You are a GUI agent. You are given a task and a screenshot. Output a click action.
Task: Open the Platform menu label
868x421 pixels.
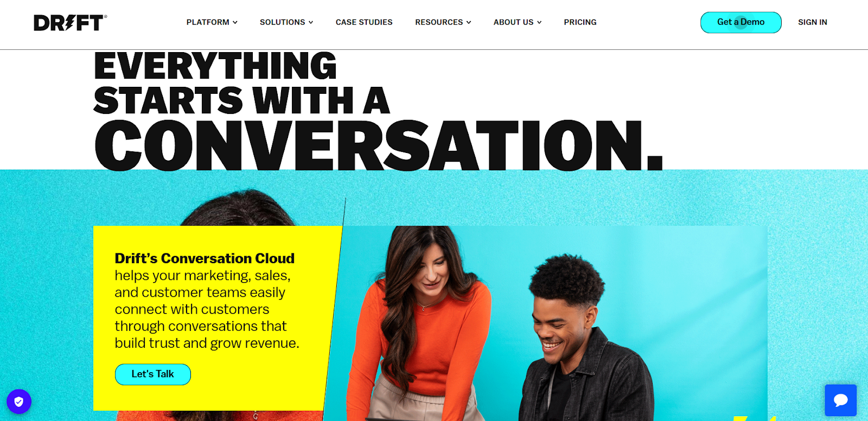(x=208, y=22)
